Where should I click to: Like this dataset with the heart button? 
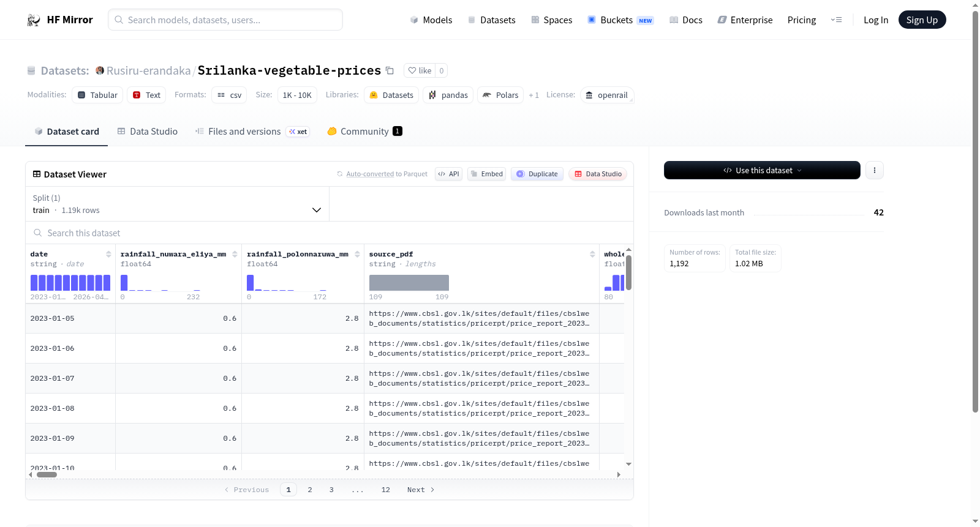tap(420, 70)
